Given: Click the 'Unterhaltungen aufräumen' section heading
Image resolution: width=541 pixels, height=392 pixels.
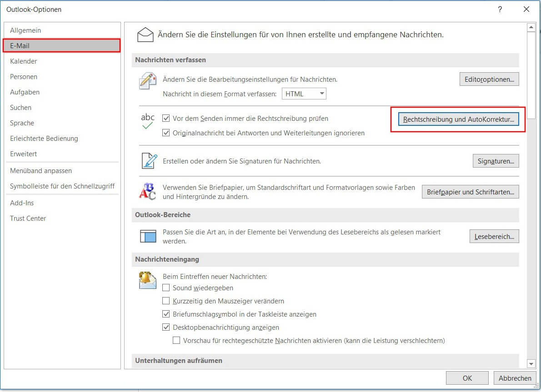Looking at the screenshot, I should [x=179, y=361].
